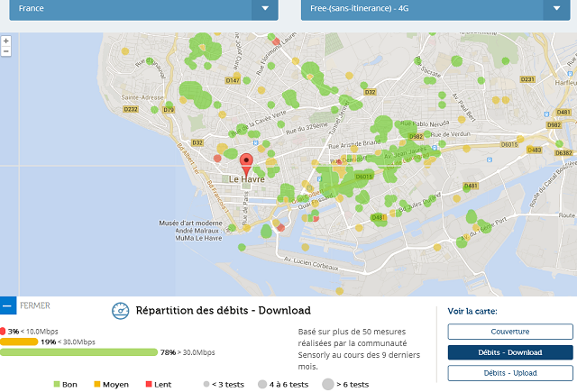The image size is (577, 392).
Task: Click the D231 road marker
Action: [x=527, y=79]
